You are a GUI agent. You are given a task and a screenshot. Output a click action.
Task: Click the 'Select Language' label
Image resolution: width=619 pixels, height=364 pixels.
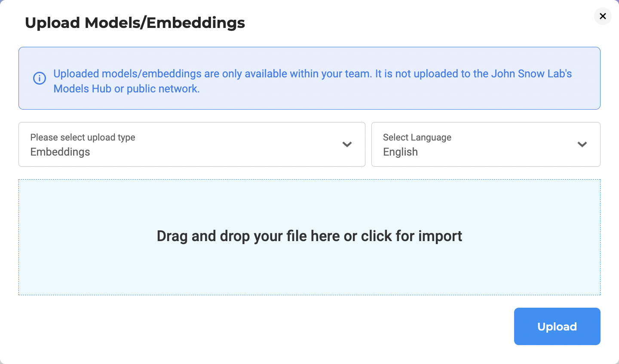(x=417, y=138)
